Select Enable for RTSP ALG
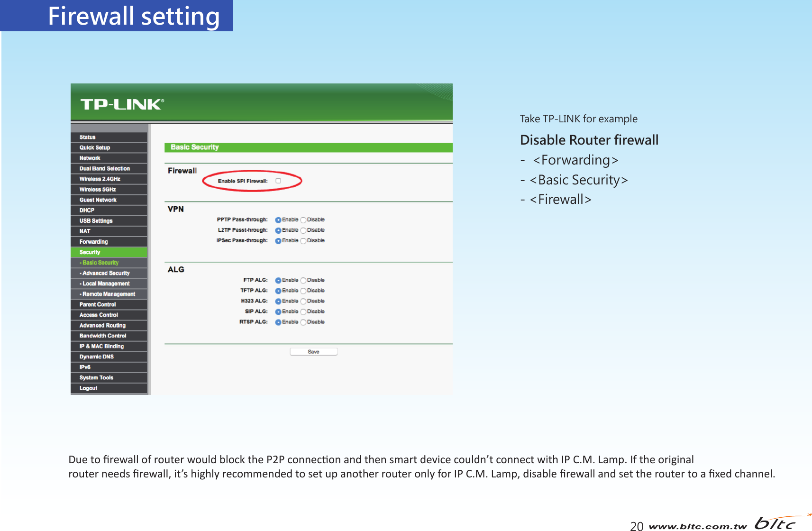812x531 pixels. (278, 322)
